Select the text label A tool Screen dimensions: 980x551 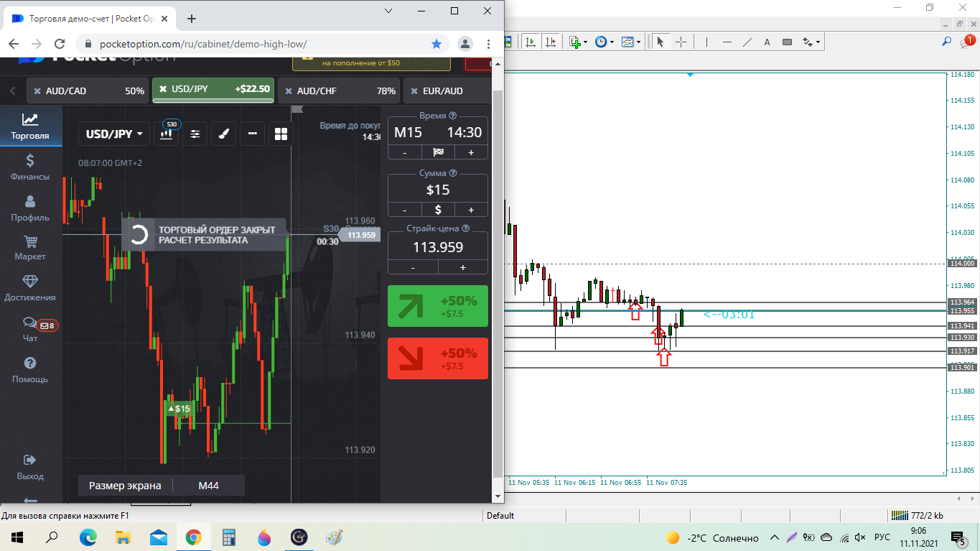(x=767, y=42)
